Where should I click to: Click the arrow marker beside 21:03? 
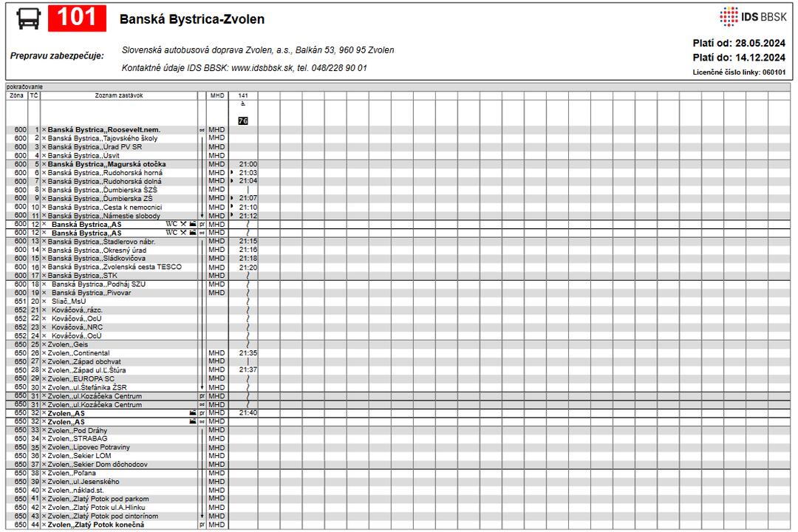[232, 172]
